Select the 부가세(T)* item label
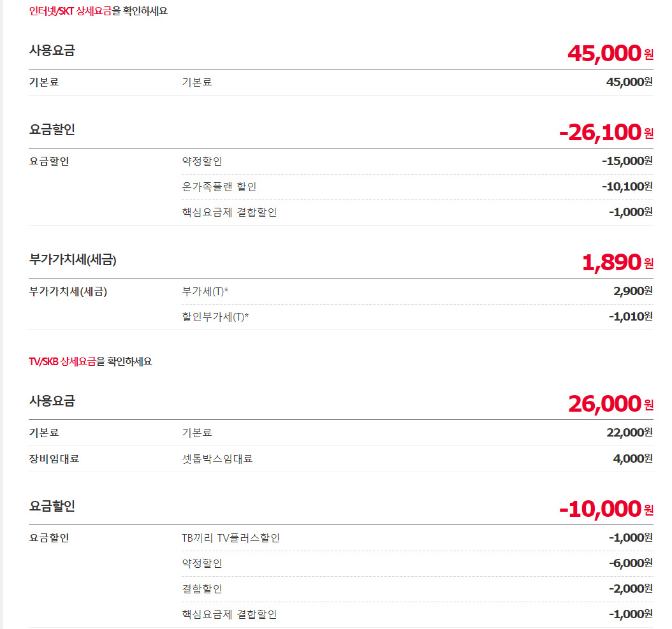 [205, 291]
